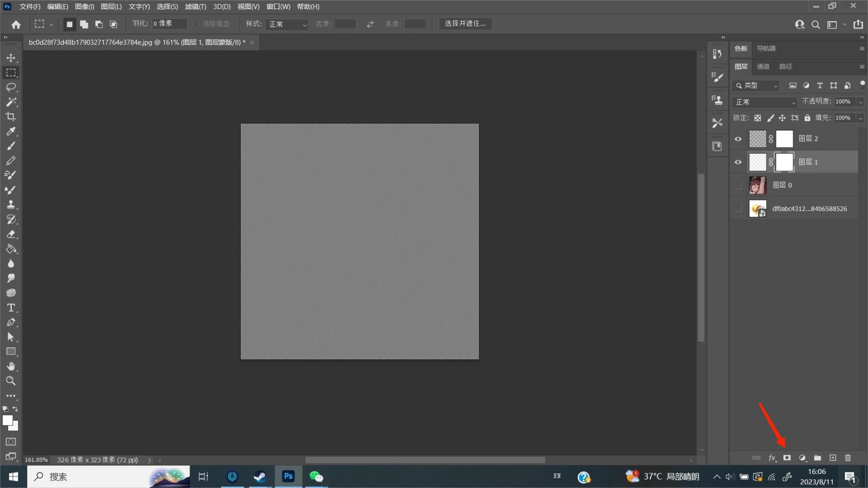Open the 图像(I) menu
Screen dimensions: 868x488
[x=84, y=7]
